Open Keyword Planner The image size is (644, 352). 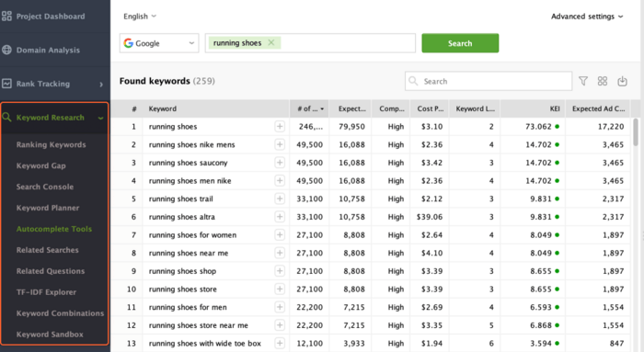[48, 208]
